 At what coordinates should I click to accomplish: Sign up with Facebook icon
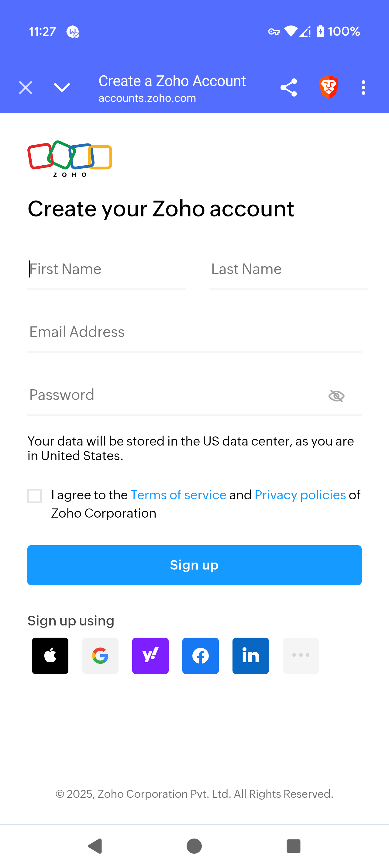pos(200,655)
